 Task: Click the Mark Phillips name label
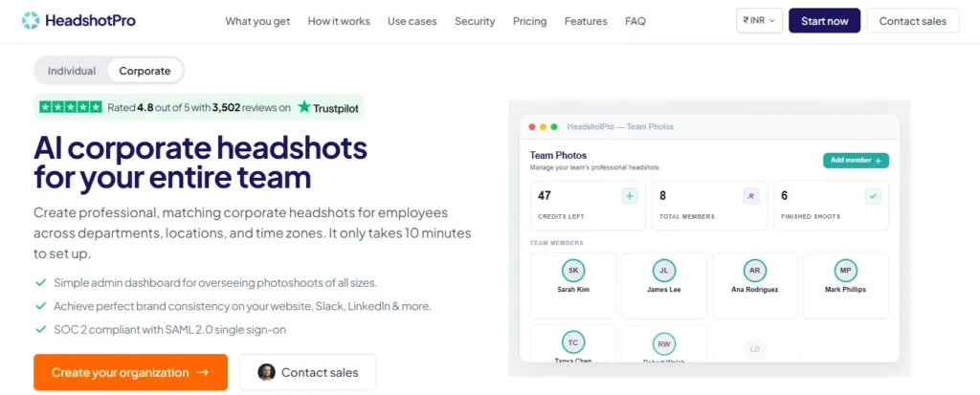tap(846, 290)
